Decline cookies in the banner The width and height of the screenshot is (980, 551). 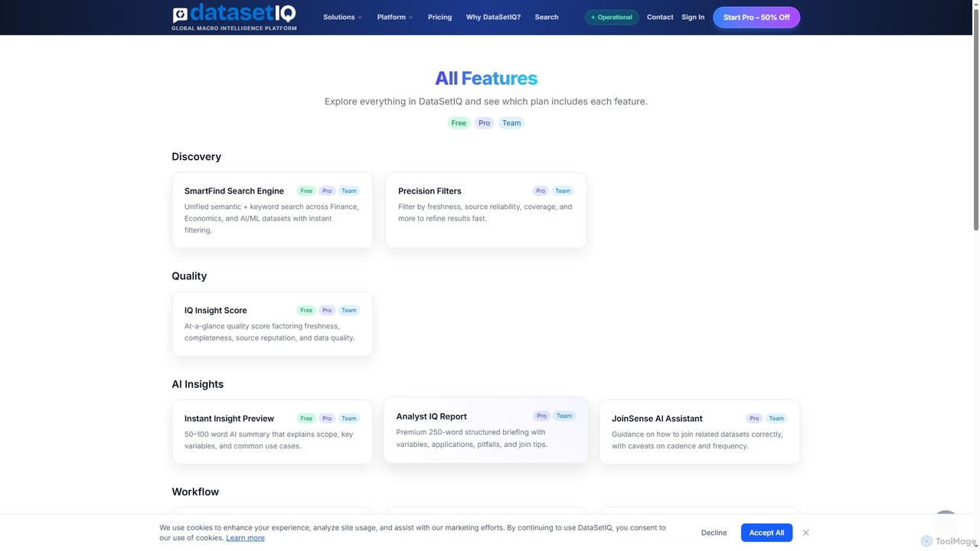(x=714, y=533)
